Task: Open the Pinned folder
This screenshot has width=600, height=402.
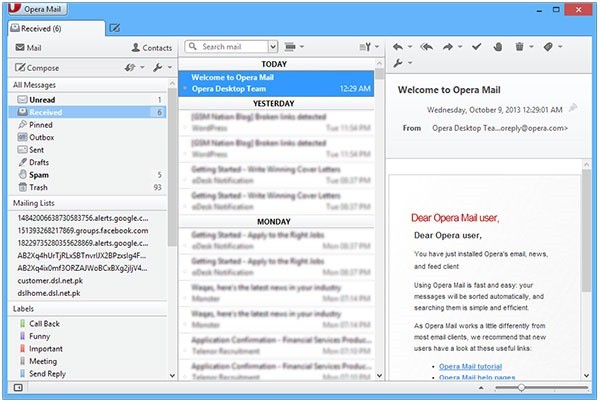Action: coord(88,125)
